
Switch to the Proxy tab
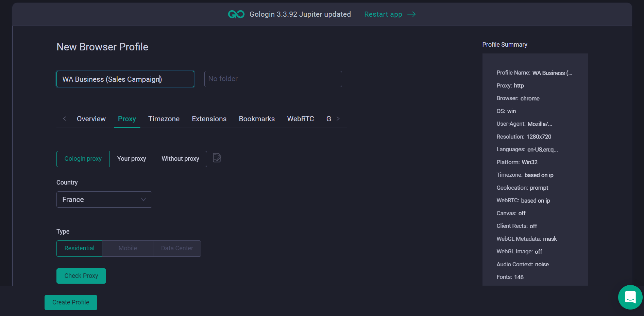(127, 119)
